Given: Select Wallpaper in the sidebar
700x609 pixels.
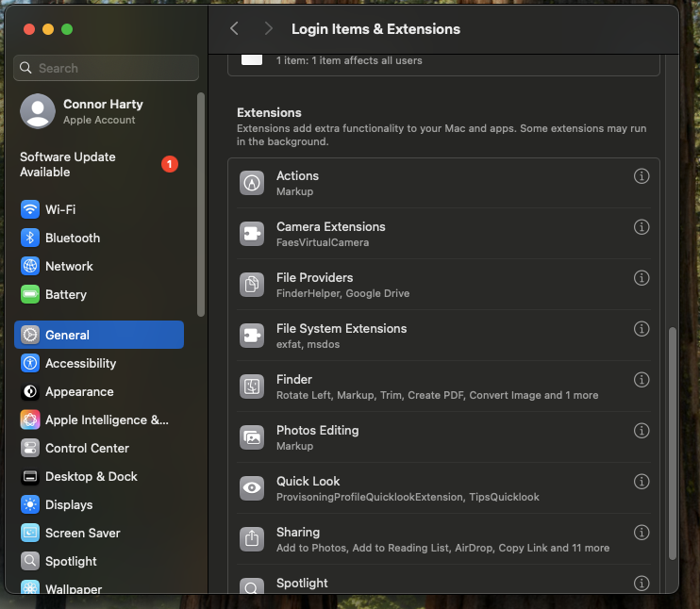Looking at the screenshot, I should [99, 587].
